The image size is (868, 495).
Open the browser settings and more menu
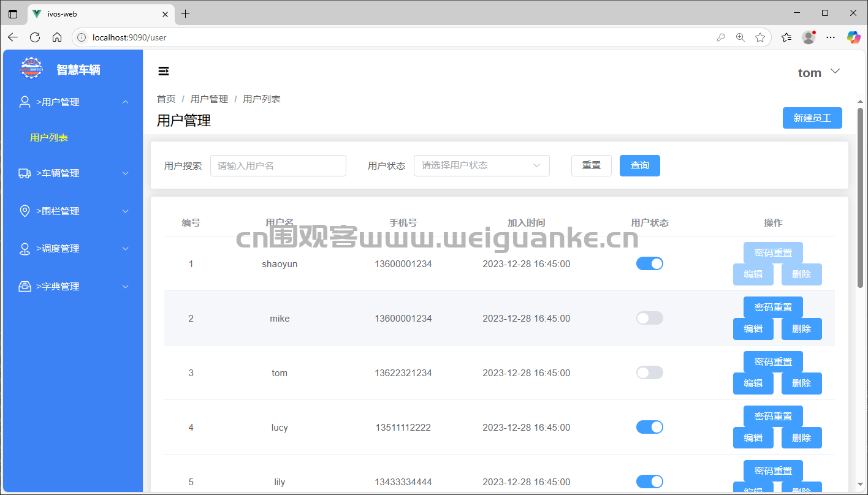831,37
